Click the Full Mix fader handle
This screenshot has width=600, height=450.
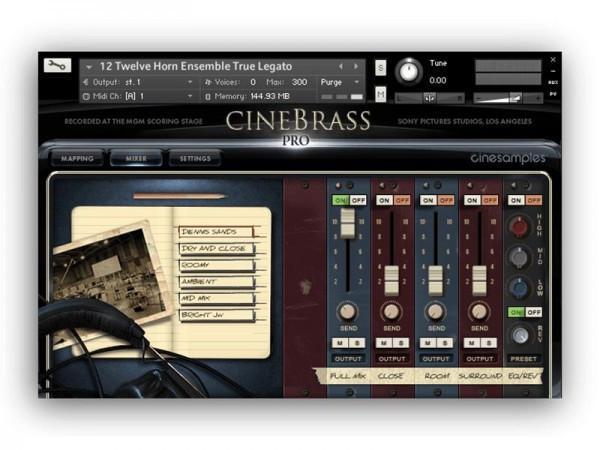pyautogui.click(x=348, y=224)
